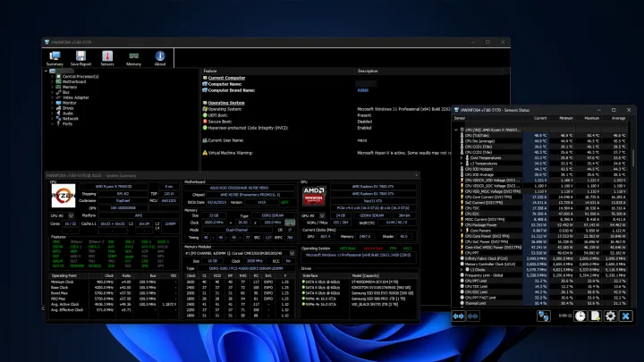
Task: Expand Core Temperatures in Sensors window
Action: click(462, 157)
